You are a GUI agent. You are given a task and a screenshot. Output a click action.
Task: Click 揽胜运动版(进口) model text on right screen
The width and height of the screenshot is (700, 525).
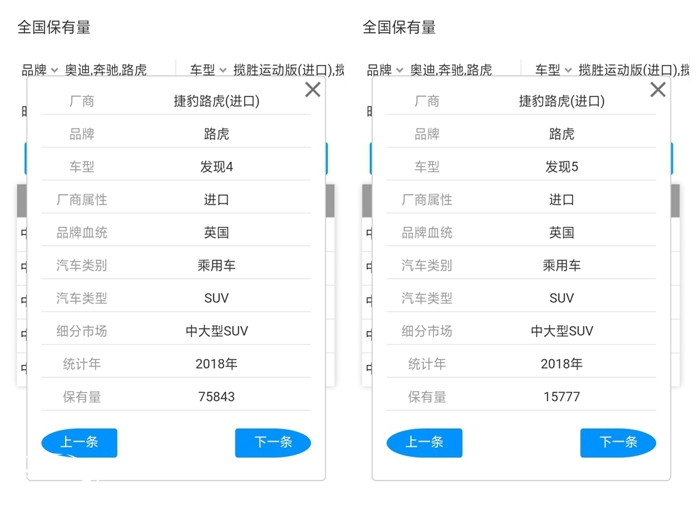click(x=627, y=70)
